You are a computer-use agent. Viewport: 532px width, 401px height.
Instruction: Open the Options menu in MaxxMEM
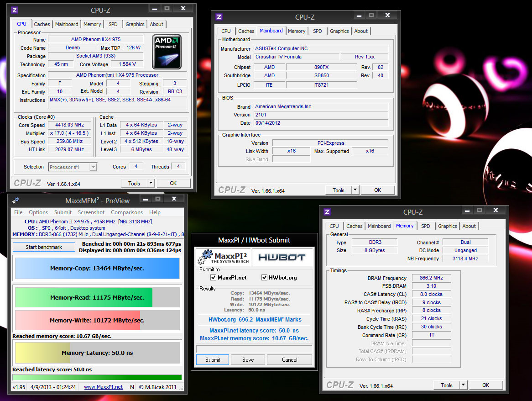click(38, 212)
